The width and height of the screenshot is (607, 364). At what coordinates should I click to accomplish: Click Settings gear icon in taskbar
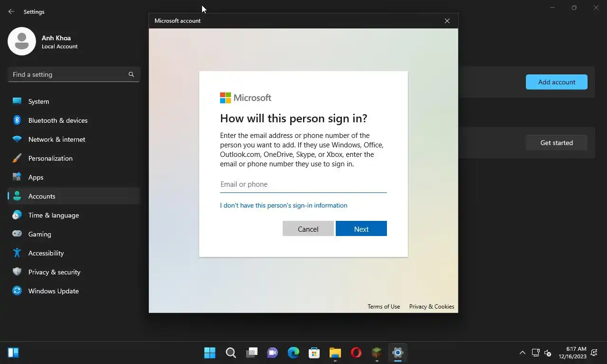tap(398, 353)
